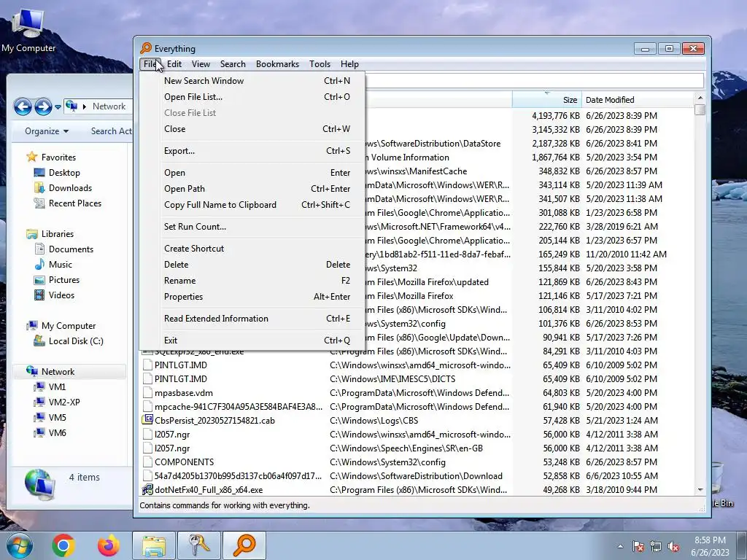This screenshot has height=560, width=747.
Task: Open the Bookmarks menu
Action: 277,64
